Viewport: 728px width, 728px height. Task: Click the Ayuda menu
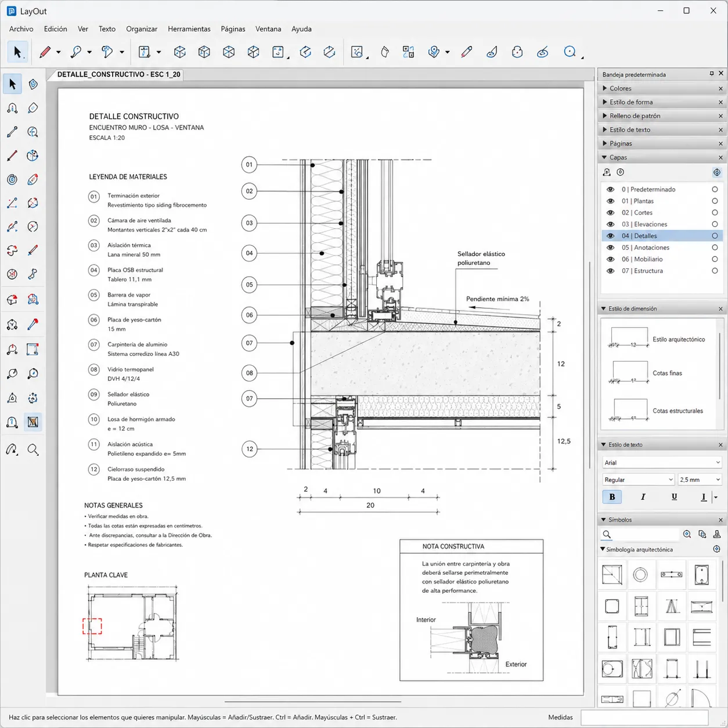301,28
